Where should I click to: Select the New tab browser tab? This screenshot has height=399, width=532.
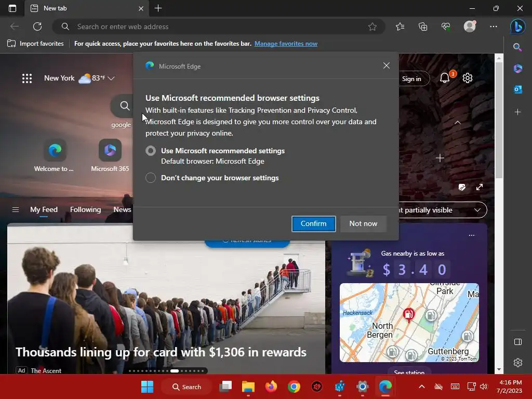pyautogui.click(x=87, y=8)
